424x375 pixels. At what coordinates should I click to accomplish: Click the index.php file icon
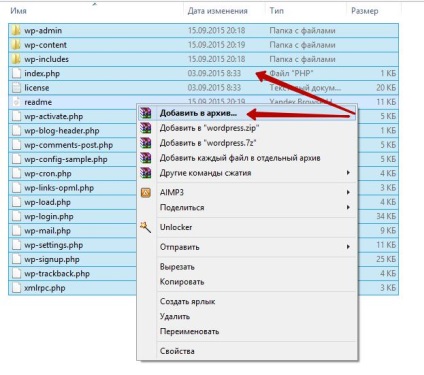coord(16,74)
